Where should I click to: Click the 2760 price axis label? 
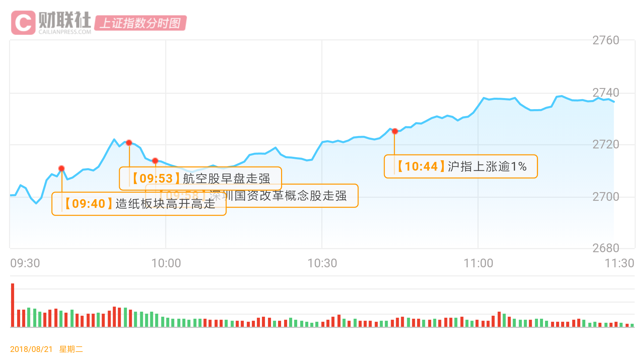coord(605,40)
